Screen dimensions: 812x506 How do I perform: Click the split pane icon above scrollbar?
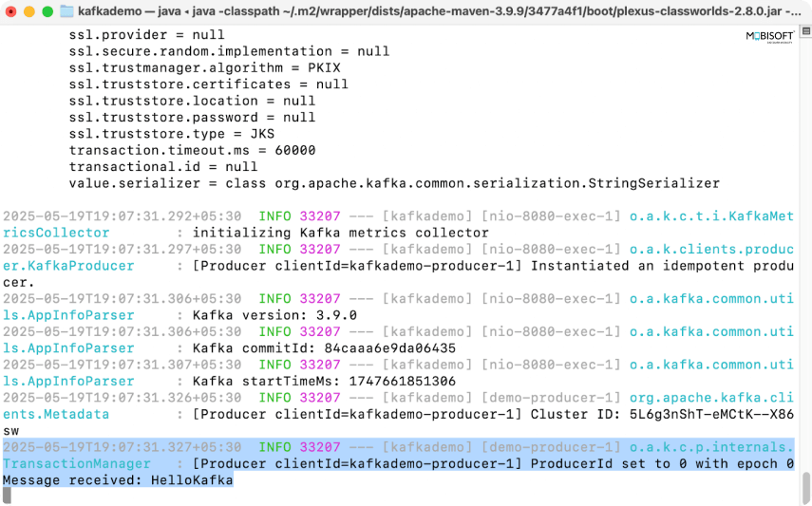pyautogui.click(x=805, y=31)
